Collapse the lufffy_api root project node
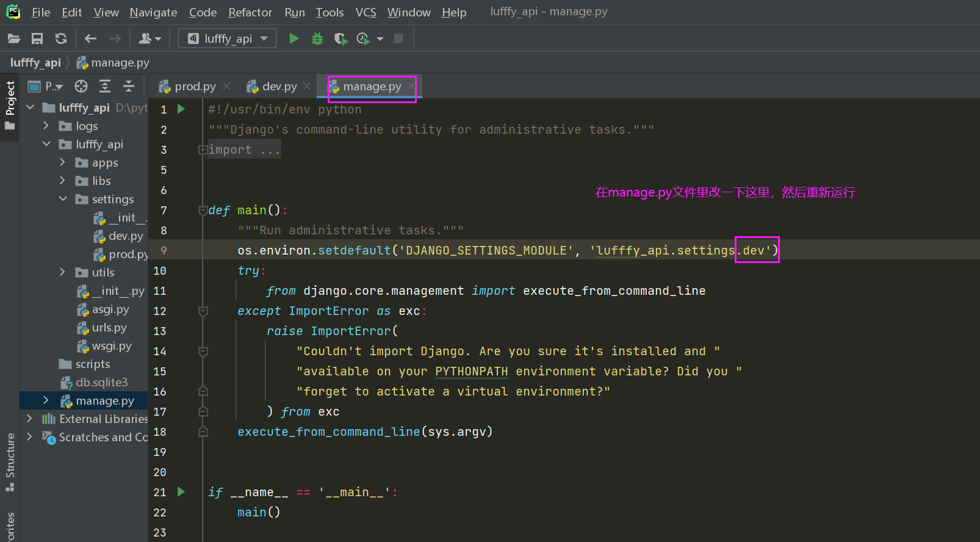 (x=31, y=107)
